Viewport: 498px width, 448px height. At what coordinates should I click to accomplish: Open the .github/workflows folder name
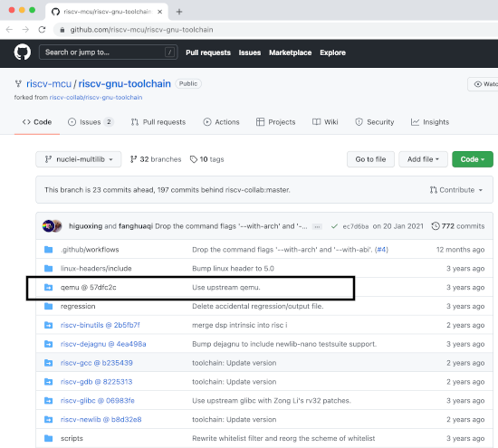click(90, 250)
